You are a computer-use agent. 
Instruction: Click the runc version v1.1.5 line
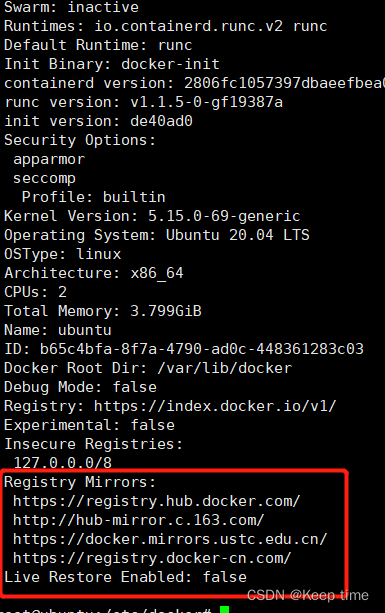tap(143, 102)
